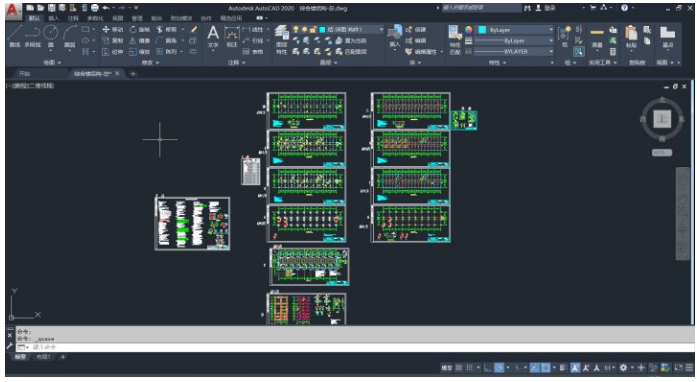Open the Layer Properties manager
The height and width of the screenshot is (382, 697).
point(281,40)
